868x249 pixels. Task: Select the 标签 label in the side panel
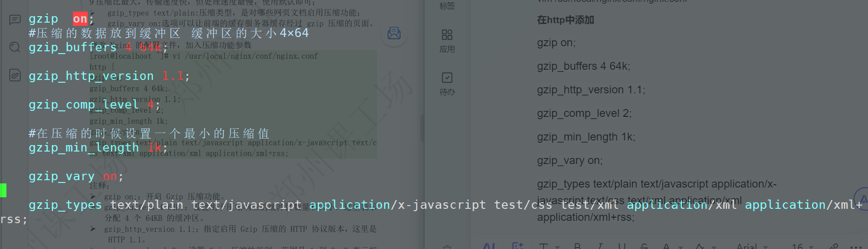[447, 6]
